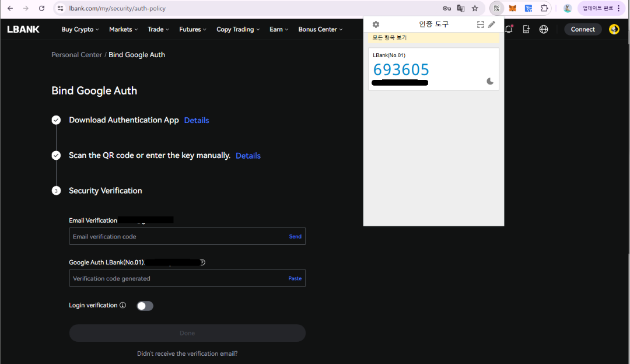630x364 pixels.
Task: Click Paste in the Google Auth field
Action: pyautogui.click(x=295, y=278)
